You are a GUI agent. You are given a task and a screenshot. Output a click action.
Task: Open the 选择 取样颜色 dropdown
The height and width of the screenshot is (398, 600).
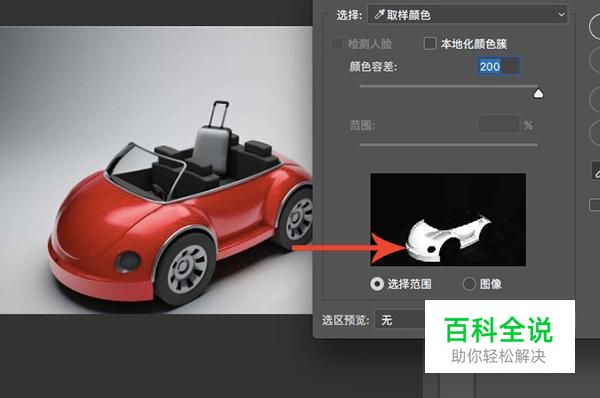468,15
